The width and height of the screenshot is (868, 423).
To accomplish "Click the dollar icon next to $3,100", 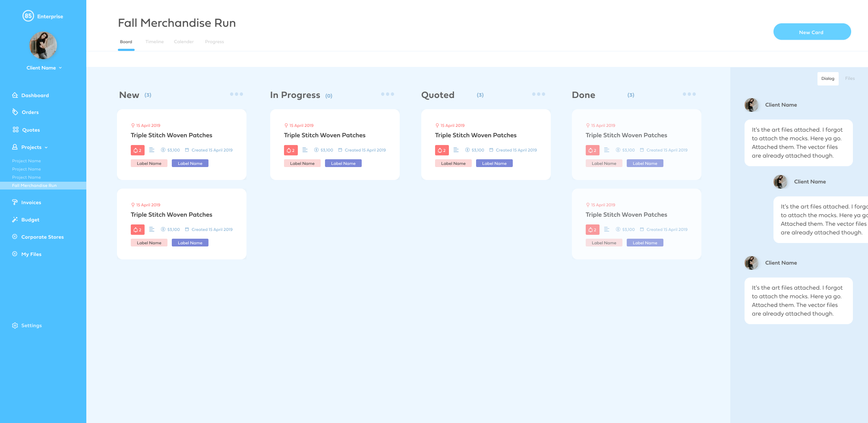I will [x=163, y=150].
